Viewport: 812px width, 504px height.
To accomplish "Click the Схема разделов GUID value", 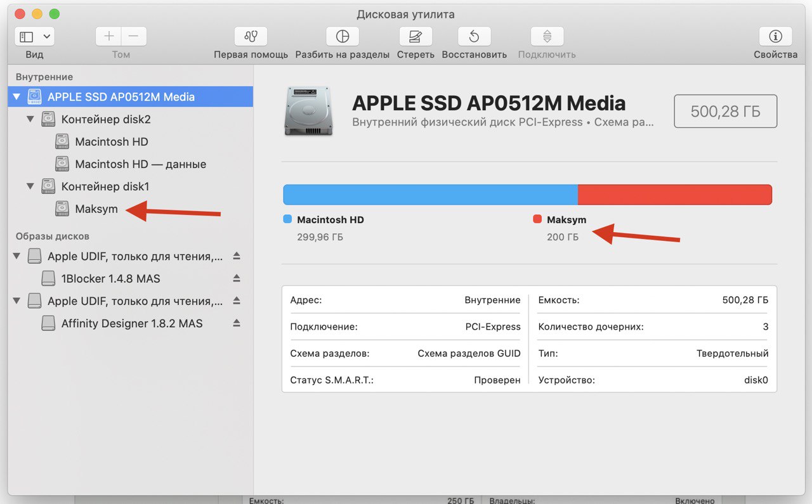I will [x=469, y=353].
